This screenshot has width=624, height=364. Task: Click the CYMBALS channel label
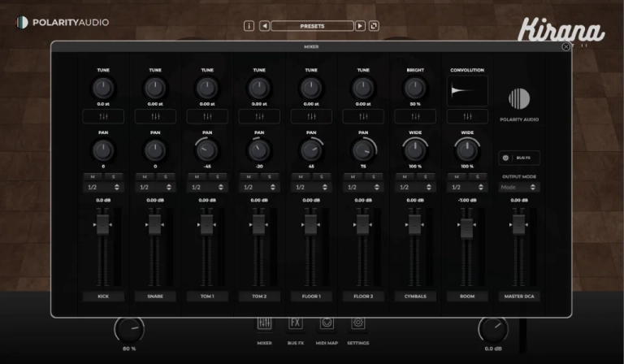coord(415,297)
